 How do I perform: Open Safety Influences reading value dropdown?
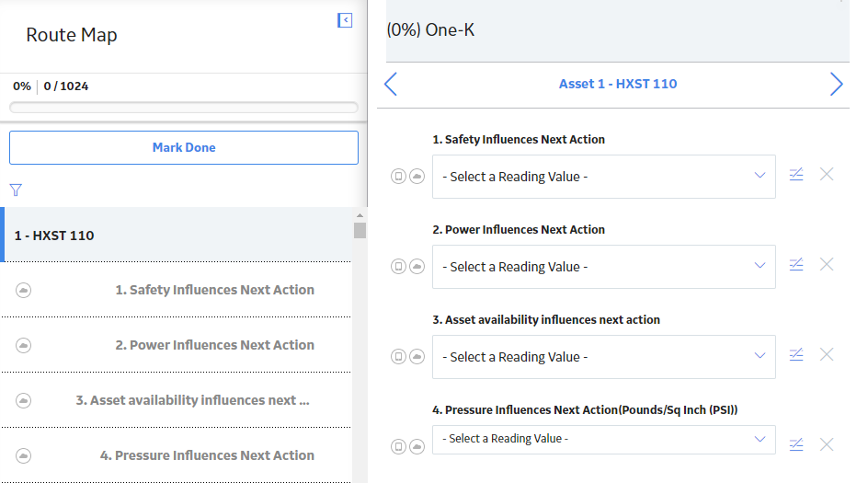[603, 177]
